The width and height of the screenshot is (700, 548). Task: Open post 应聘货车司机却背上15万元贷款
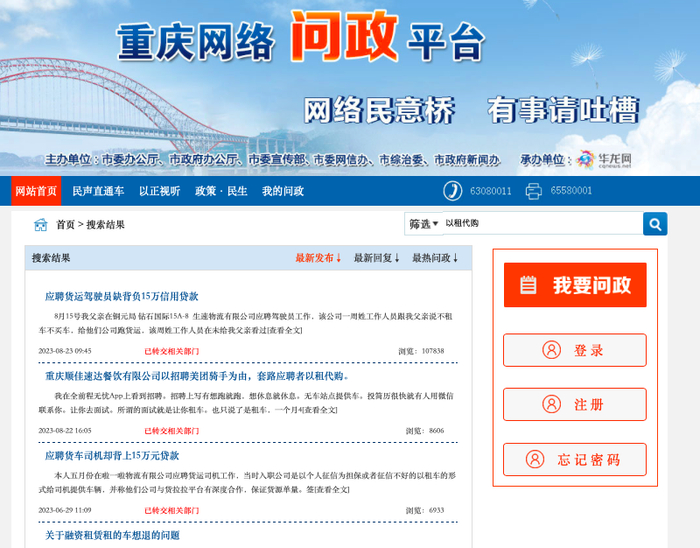pyautogui.click(x=112, y=456)
